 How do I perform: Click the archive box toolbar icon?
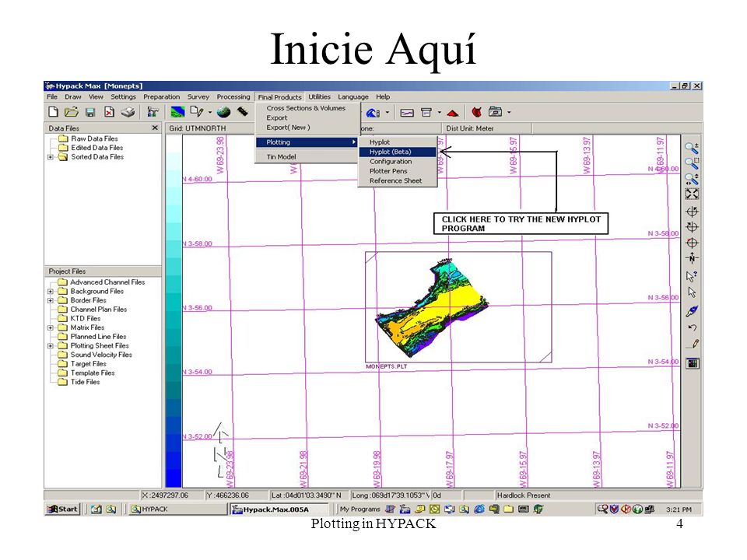tap(426, 113)
